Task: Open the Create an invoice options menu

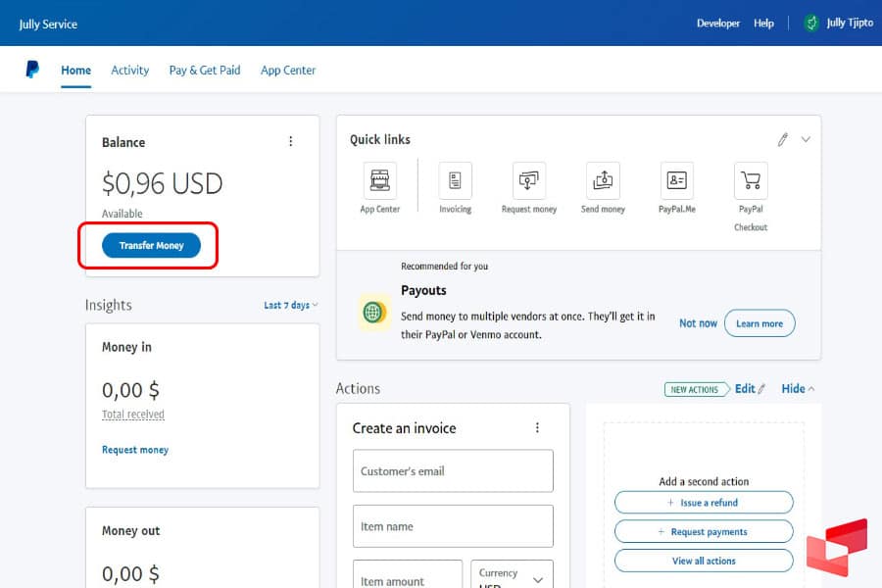Action: pos(537,428)
